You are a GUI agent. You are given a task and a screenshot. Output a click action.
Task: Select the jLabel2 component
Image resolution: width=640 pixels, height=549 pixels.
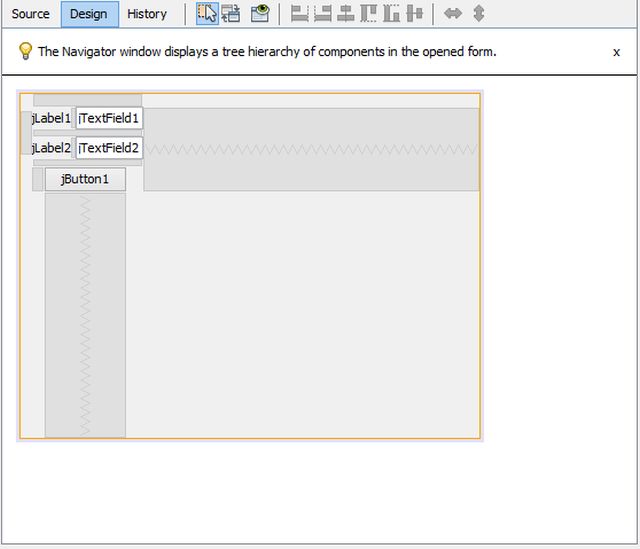[x=51, y=148]
